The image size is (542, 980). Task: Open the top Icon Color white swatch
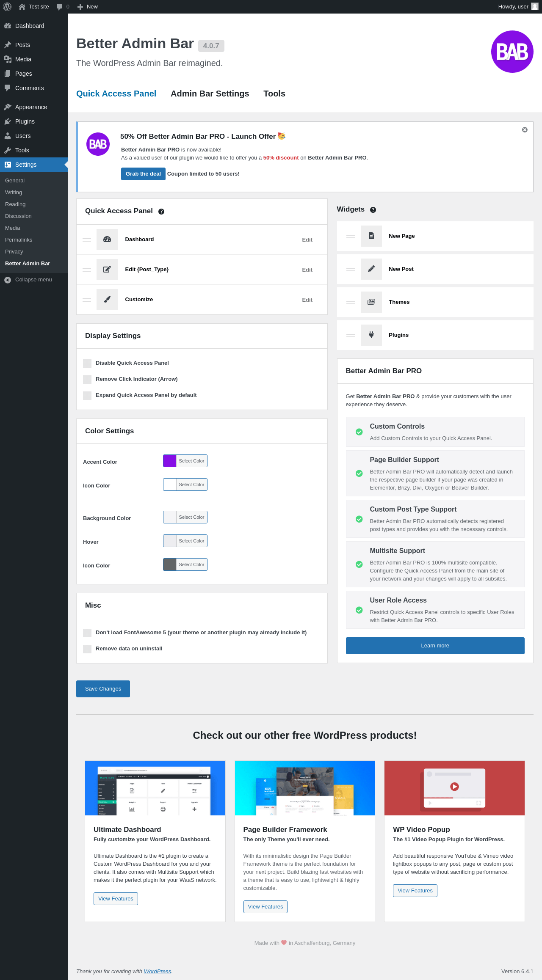[x=170, y=484]
